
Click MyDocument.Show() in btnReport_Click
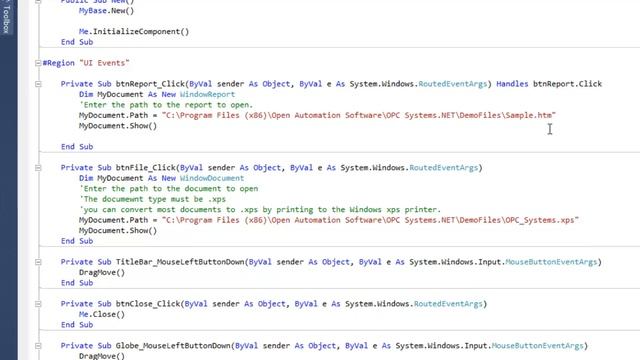point(118,126)
